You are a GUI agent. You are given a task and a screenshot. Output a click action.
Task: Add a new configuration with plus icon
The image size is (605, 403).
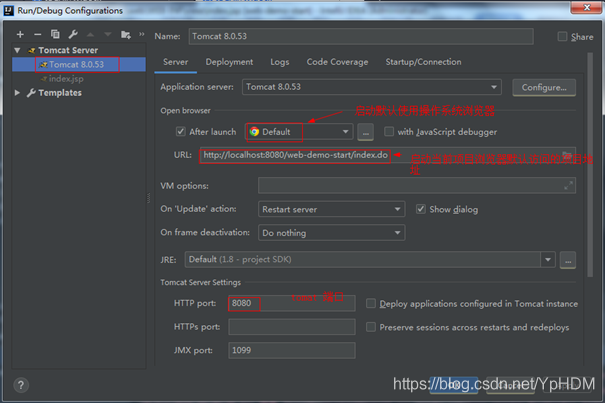pos(20,35)
